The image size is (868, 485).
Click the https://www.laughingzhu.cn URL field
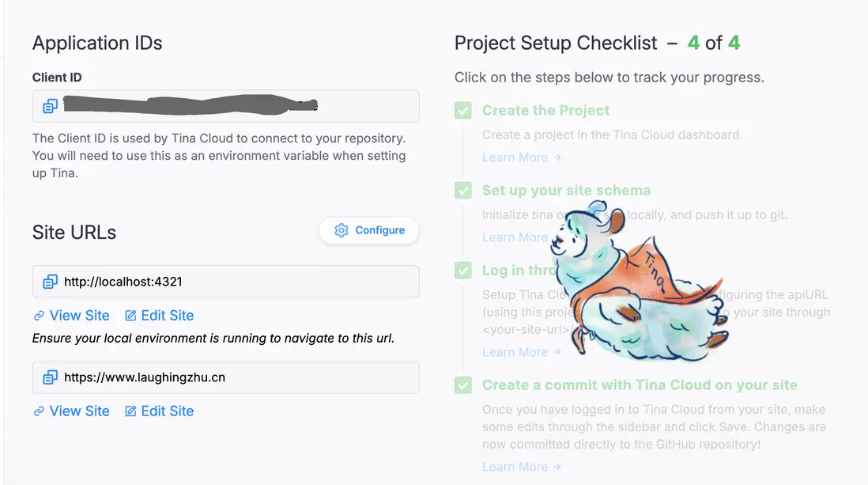(x=237, y=377)
